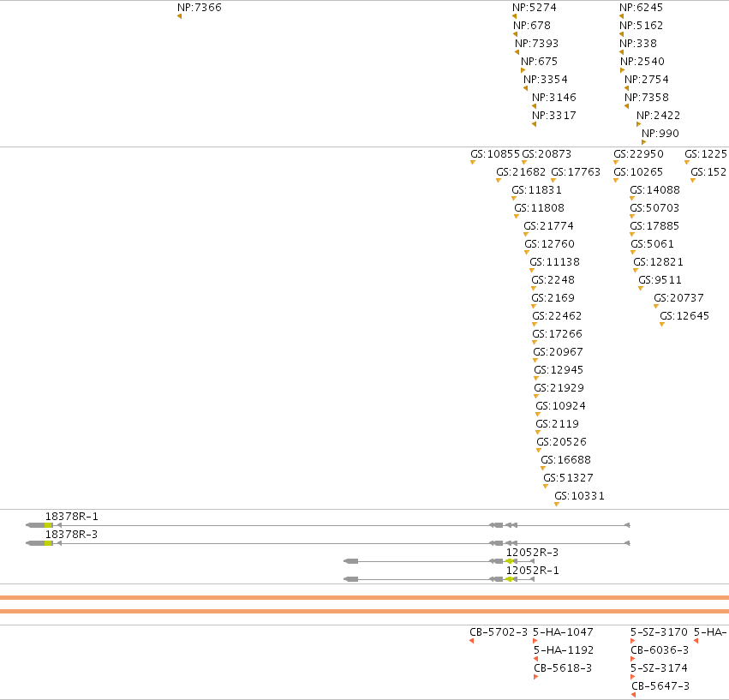Click the 5-HA-1047 label
Image resolution: width=729 pixels, height=700 pixels.
tap(563, 632)
